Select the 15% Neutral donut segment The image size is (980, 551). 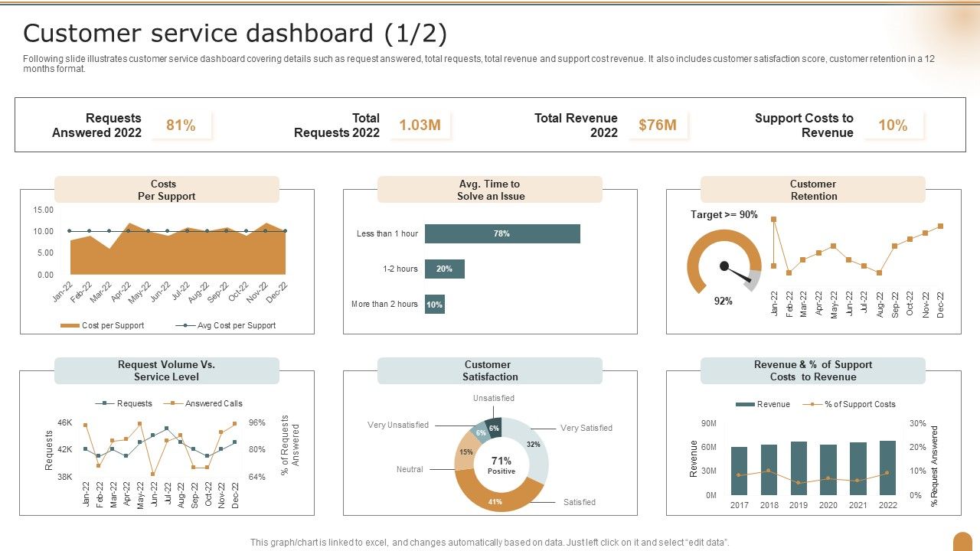pos(465,452)
